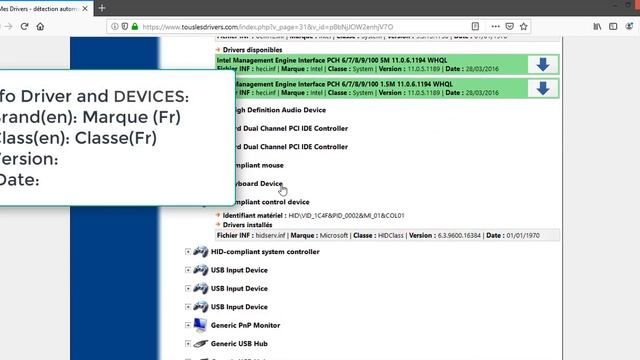Click the second USB Input Device icon
The image size is (640, 360).
click(x=200, y=288)
